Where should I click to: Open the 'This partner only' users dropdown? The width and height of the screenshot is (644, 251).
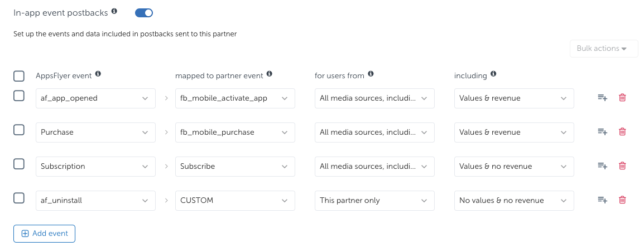click(x=374, y=201)
